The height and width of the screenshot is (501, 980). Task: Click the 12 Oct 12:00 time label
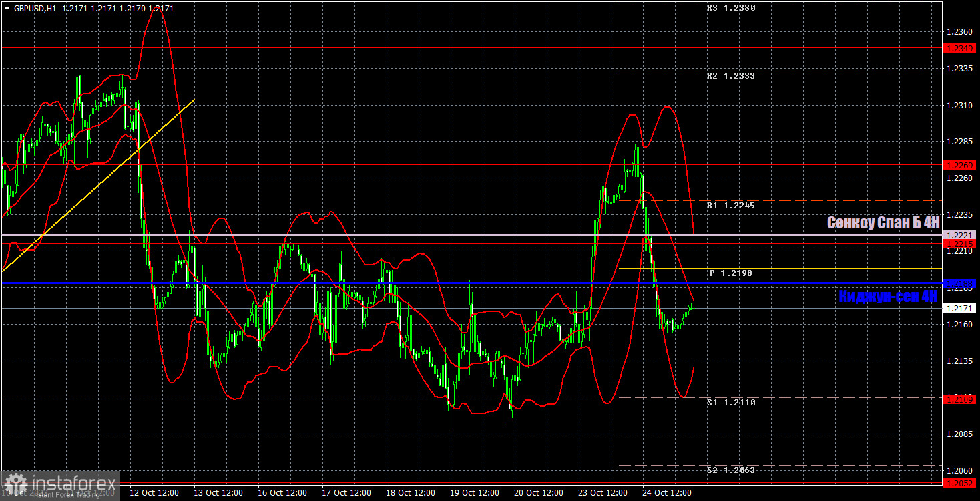tap(154, 493)
